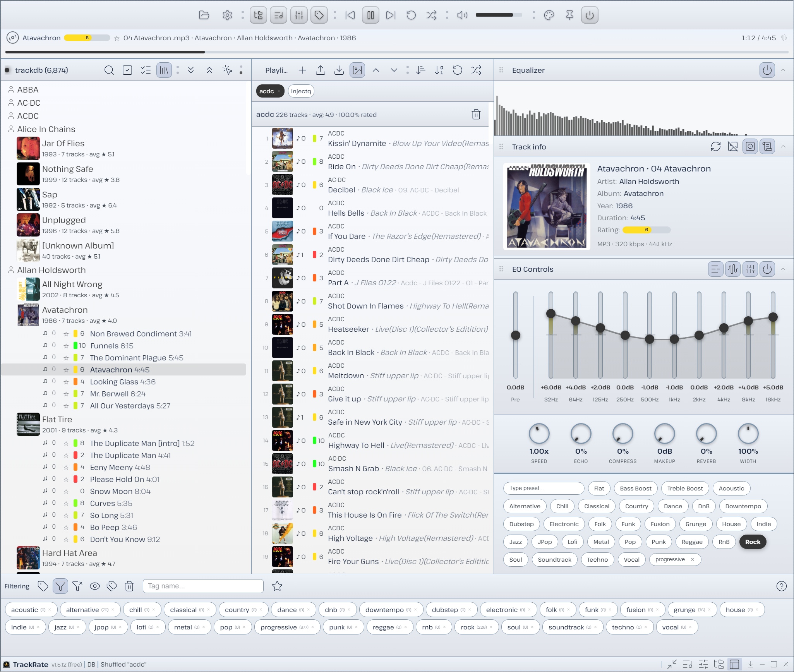Select the Rock EQ preset
The width and height of the screenshot is (794, 672).
coord(753,542)
